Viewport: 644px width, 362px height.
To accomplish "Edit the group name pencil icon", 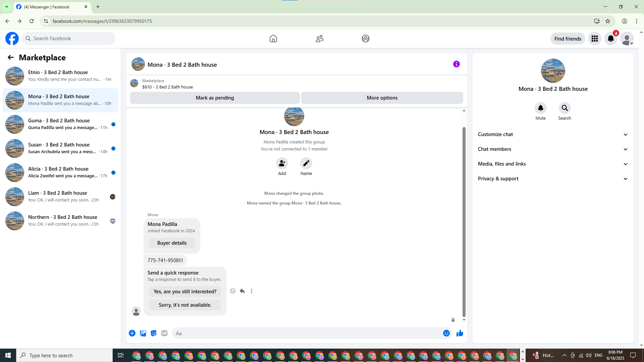I will coord(306,163).
